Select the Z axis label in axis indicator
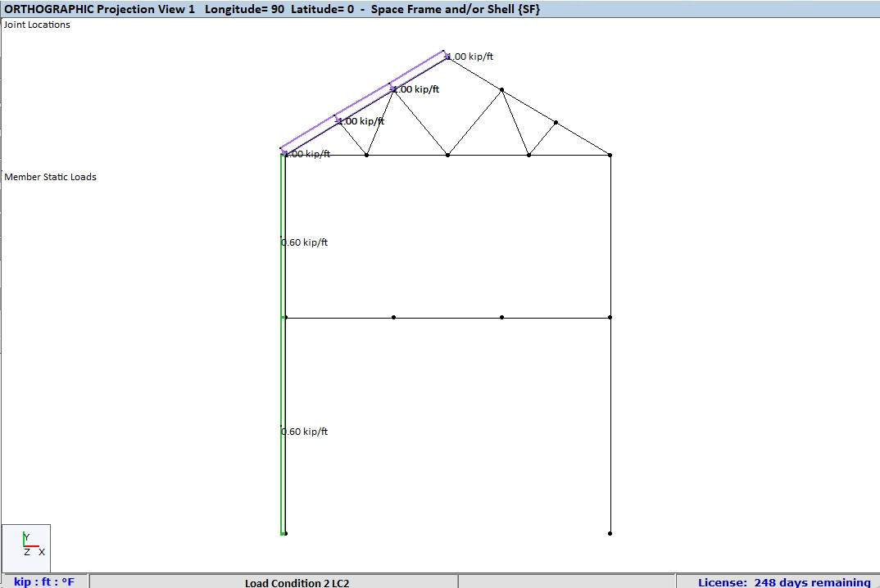880x588 pixels. point(26,552)
